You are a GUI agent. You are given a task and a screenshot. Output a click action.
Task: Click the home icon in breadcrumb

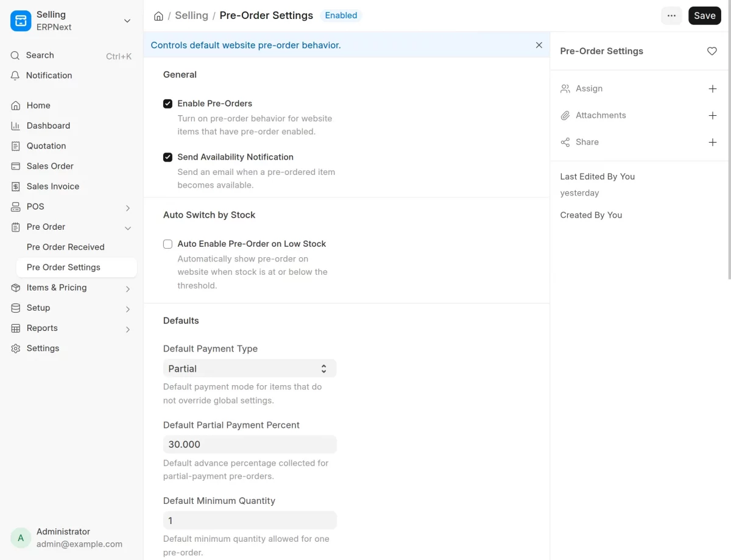coord(158,16)
